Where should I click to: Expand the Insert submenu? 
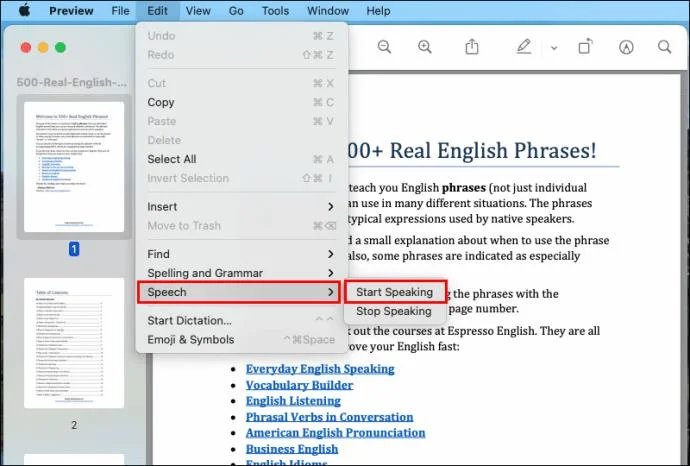pos(240,206)
